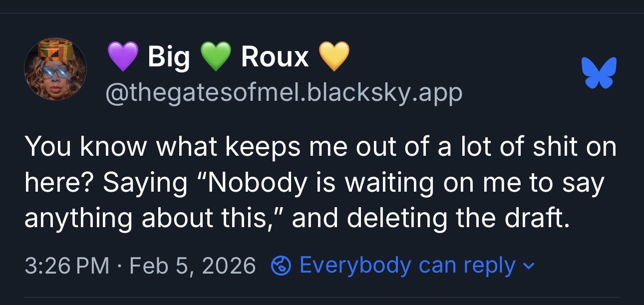Open the "Everybody can reply" setting
This screenshot has width=644, height=305.
point(407,266)
